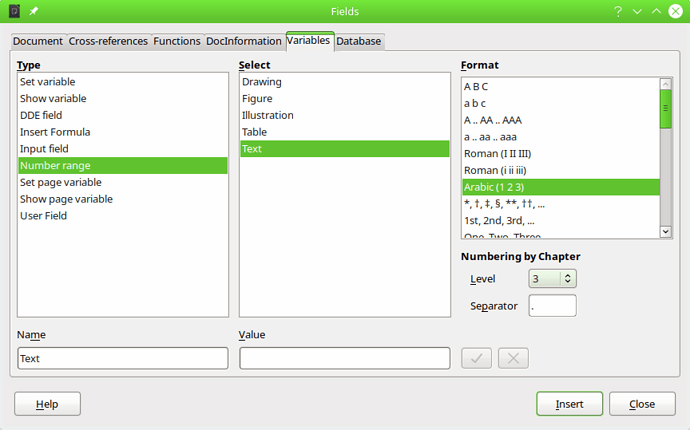Screen dimensions: 690x430
Task: Click Format list scroll up arrow
Action: tap(666, 84)
